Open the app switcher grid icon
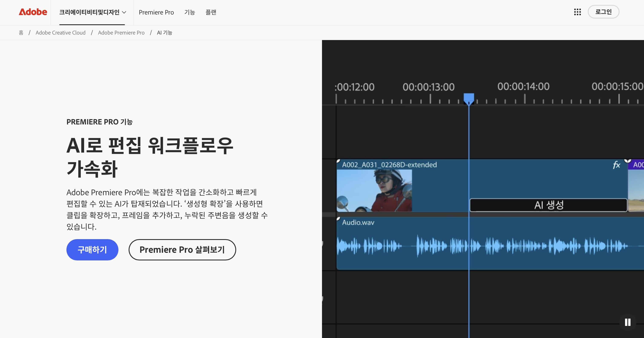 [x=577, y=12]
